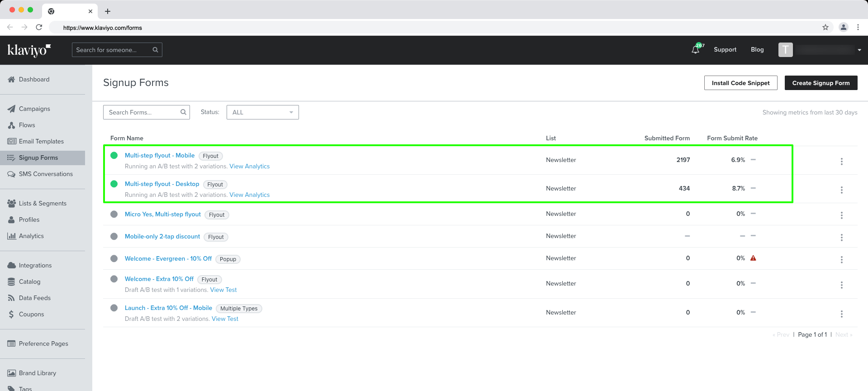Click the magnifier in the top search box

(x=155, y=50)
